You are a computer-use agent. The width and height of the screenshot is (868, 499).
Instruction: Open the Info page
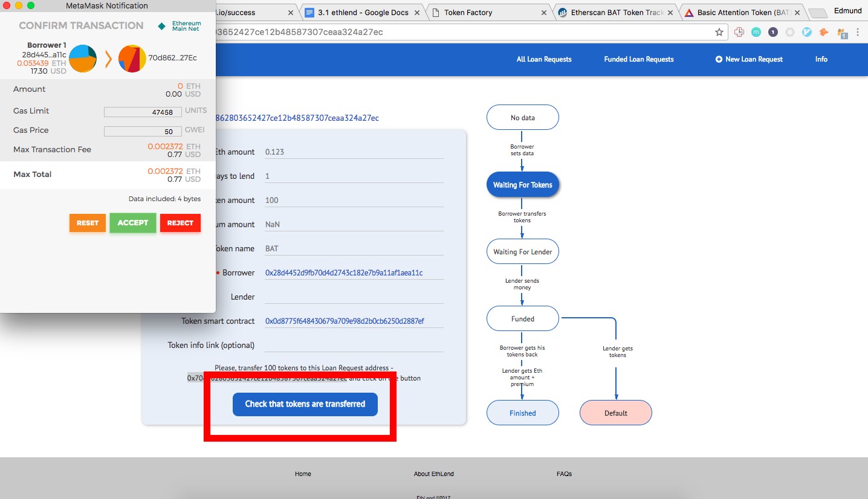pyautogui.click(x=821, y=59)
